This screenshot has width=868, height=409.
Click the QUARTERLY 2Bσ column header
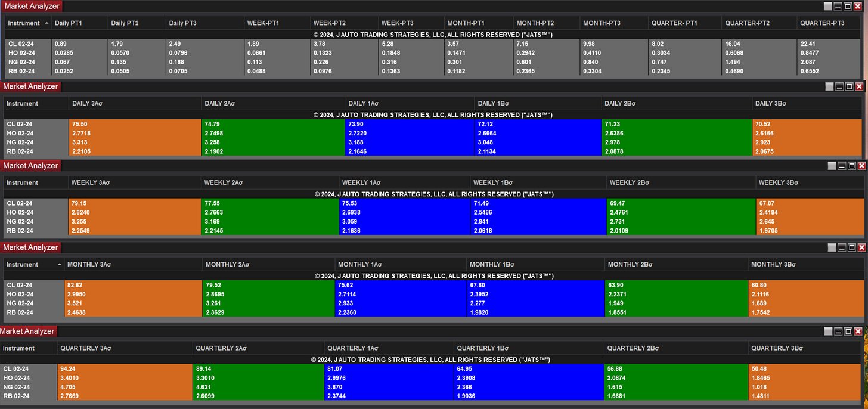click(x=676, y=348)
